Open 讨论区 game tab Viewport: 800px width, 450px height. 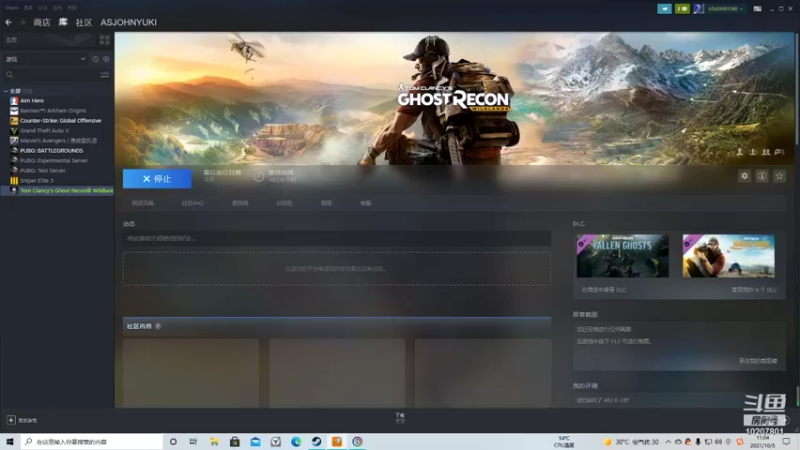click(285, 203)
